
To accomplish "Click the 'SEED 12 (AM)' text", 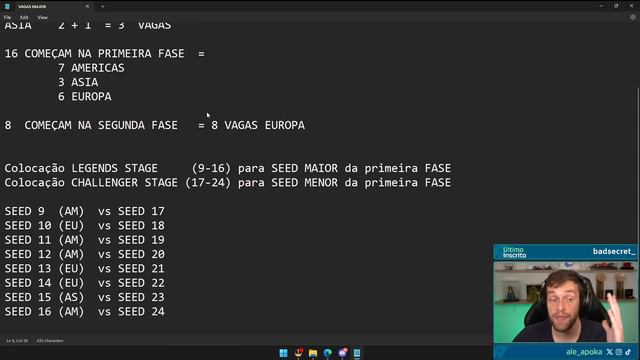I will pos(44,254).
